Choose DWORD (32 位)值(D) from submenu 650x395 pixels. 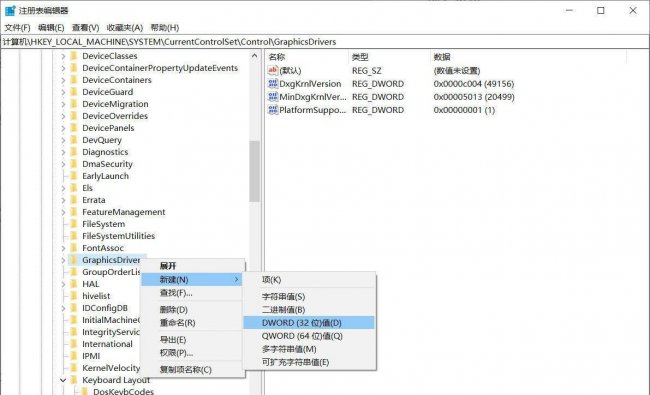coord(309,323)
